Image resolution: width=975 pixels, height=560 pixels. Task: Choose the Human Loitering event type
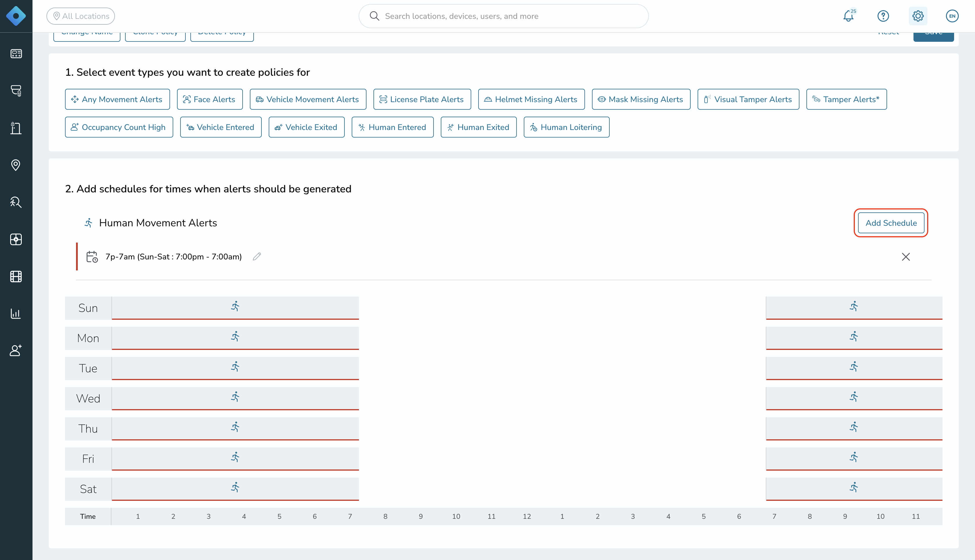(x=566, y=127)
